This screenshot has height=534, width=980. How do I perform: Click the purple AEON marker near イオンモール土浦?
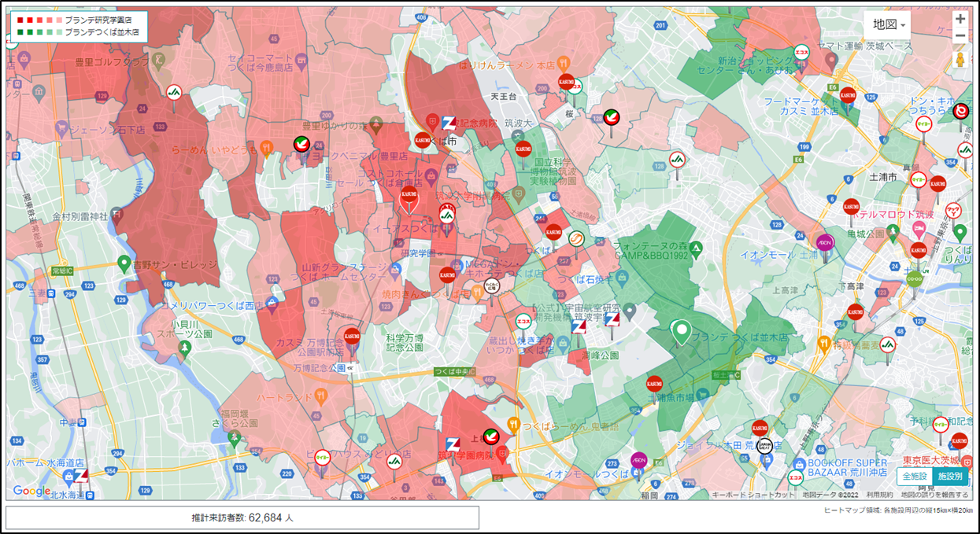tap(824, 242)
